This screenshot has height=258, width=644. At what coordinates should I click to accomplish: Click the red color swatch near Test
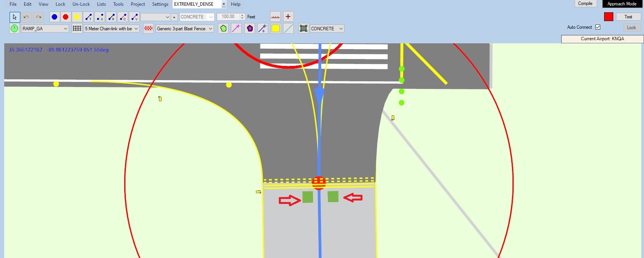tap(608, 17)
